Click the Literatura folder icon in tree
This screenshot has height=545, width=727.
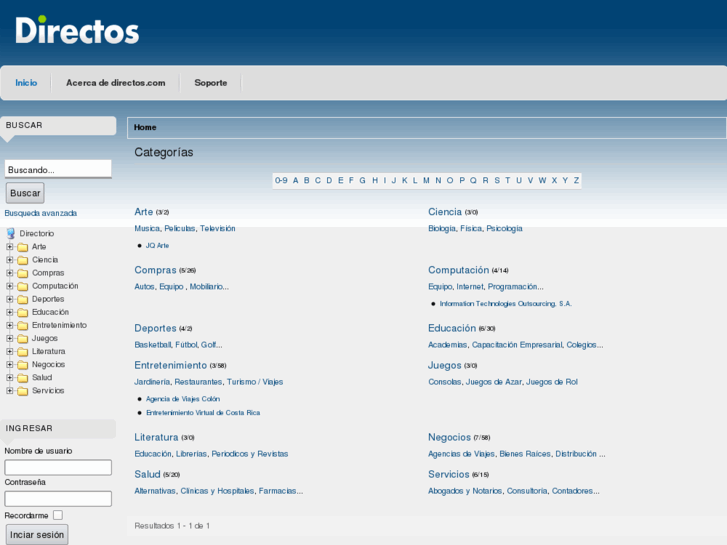coord(23,352)
